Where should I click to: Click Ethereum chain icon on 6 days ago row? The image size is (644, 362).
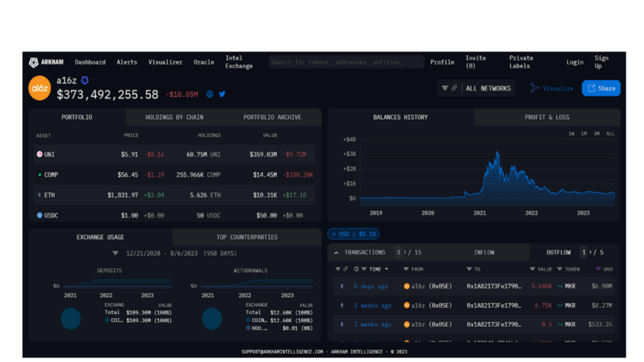coord(341,286)
